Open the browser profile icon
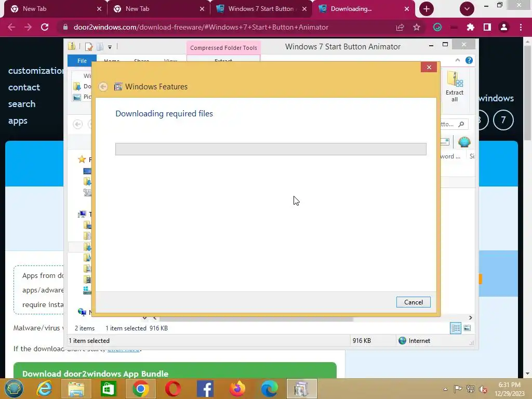The image size is (532, 399). pyautogui.click(x=504, y=27)
